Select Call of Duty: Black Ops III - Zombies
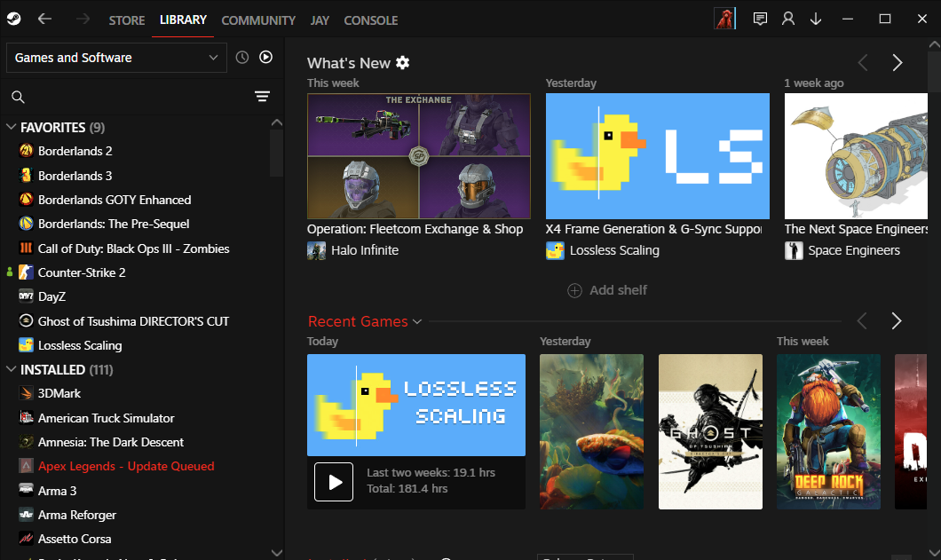 pyautogui.click(x=134, y=248)
